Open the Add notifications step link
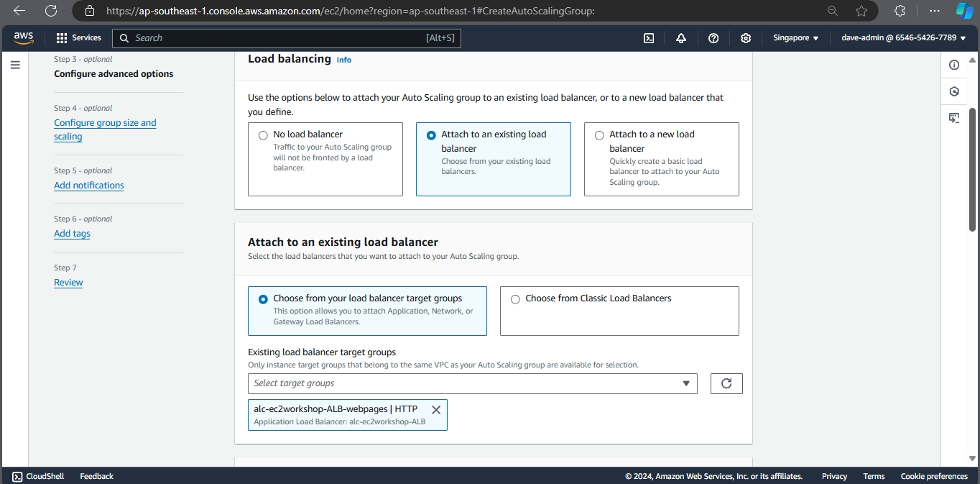Image resolution: width=980 pixels, height=484 pixels. (89, 186)
